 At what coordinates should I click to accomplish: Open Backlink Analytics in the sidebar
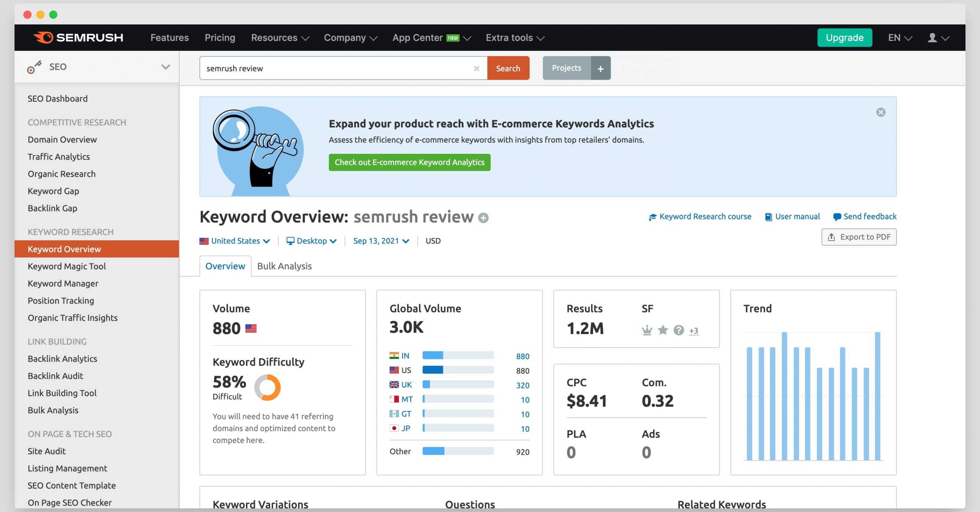click(62, 359)
